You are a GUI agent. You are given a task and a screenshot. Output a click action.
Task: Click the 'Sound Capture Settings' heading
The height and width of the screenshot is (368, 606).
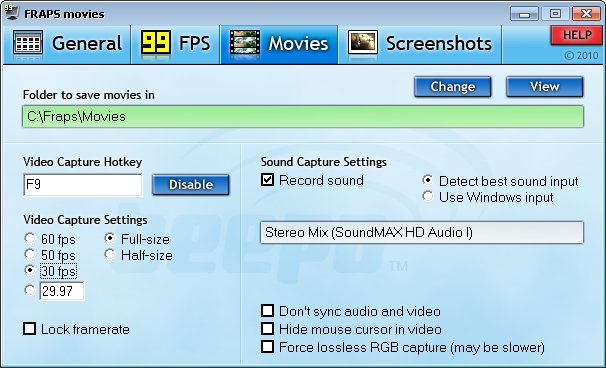pos(323,162)
